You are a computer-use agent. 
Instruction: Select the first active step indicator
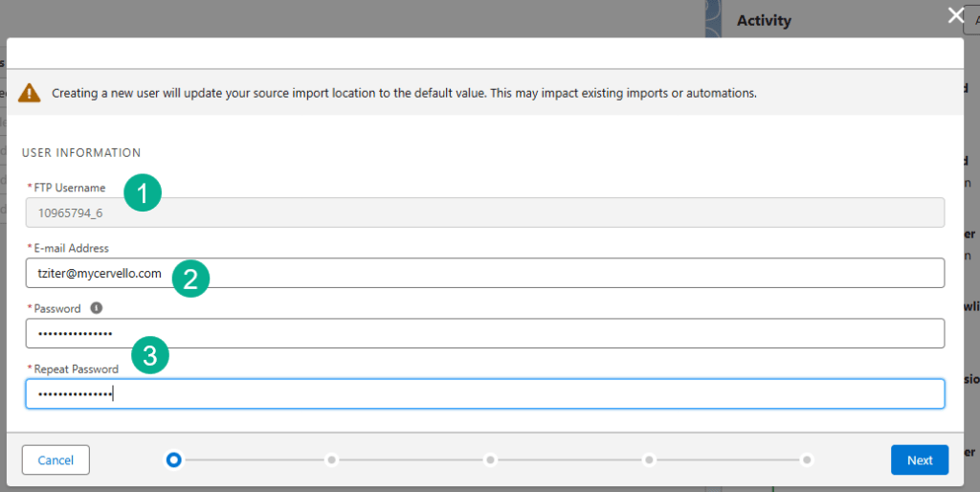[x=173, y=459]
